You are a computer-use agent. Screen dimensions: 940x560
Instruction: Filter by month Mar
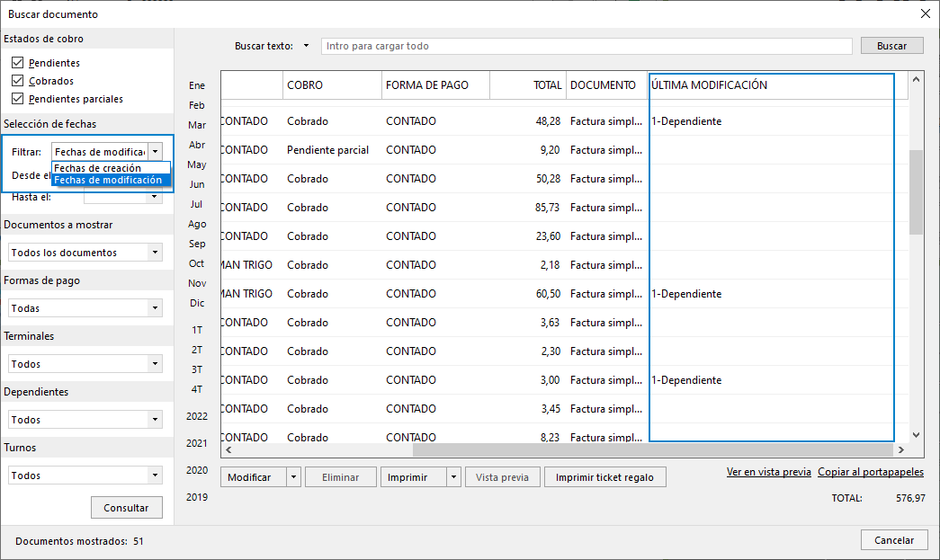pyautogui.click(x=197, y=125)
